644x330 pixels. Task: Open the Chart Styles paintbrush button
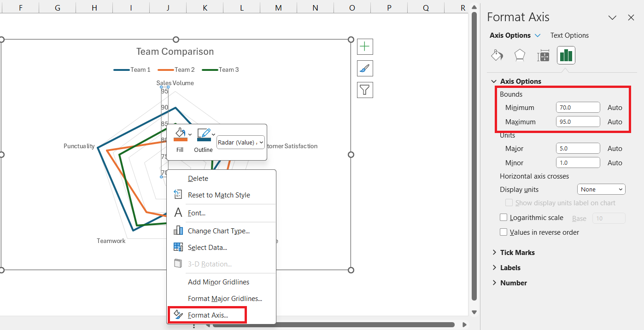click(365, 68)
